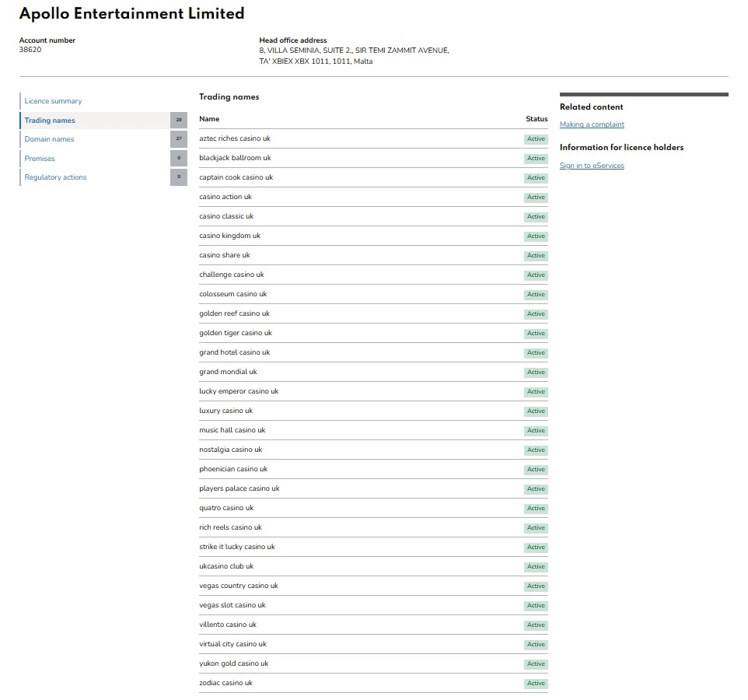Click the Related content heading

coord(591,107)
